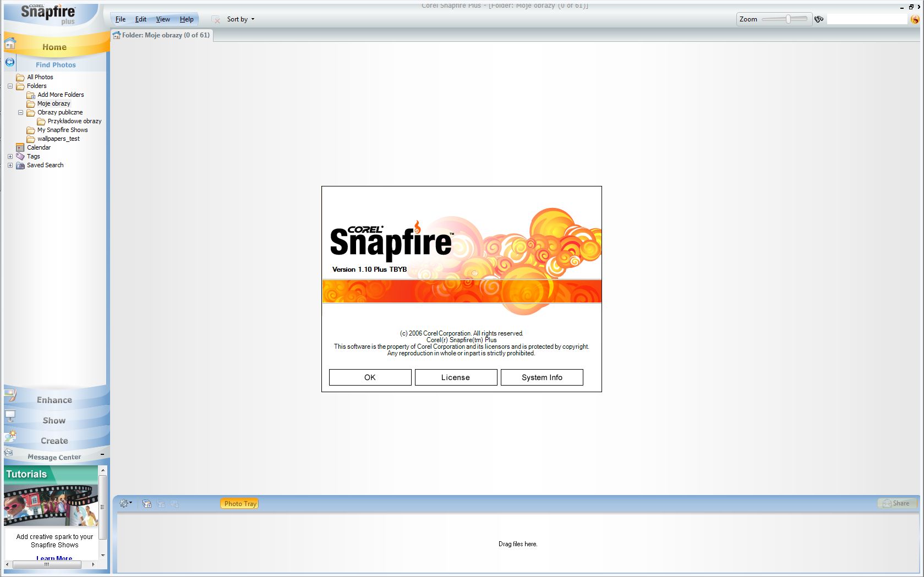This screenshot has height=577, width=924.
Task: Open the Enhance panel icon
Action: click(10, 394)
